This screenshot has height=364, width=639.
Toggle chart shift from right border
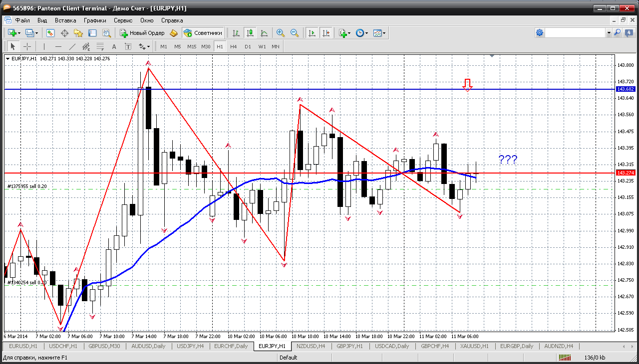(x=326, y=33)
